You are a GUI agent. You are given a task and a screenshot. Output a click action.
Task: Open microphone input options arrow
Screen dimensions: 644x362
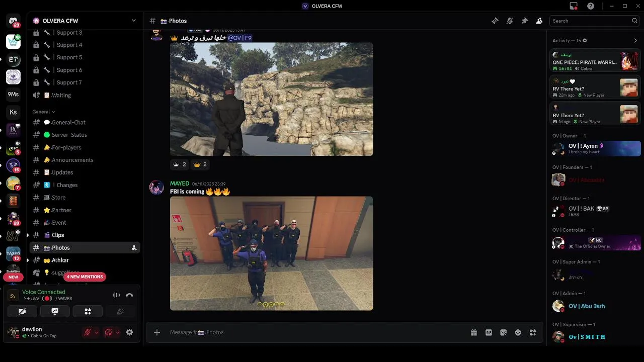[96, 332]
